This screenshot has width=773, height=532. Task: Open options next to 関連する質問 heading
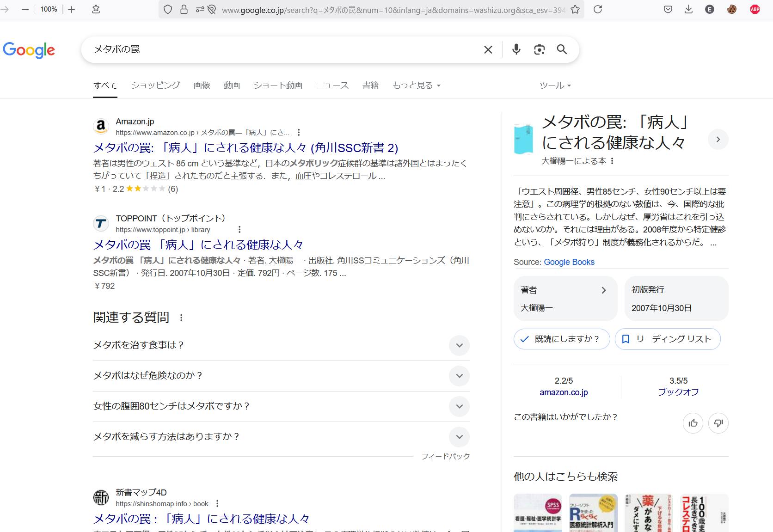click(x=181, y=318)
